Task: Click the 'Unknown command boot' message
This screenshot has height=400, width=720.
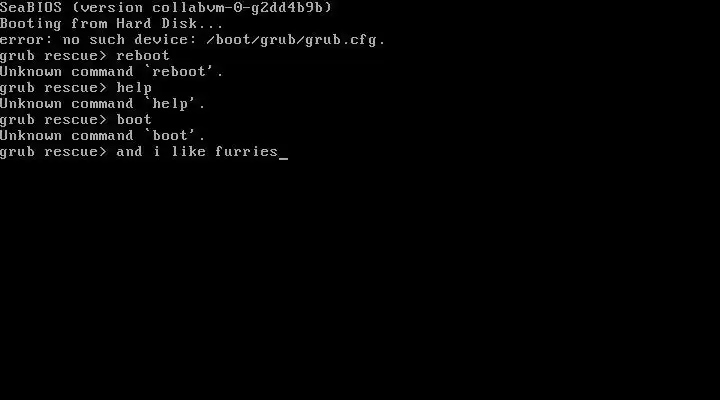Action: (x=102, y=135)
